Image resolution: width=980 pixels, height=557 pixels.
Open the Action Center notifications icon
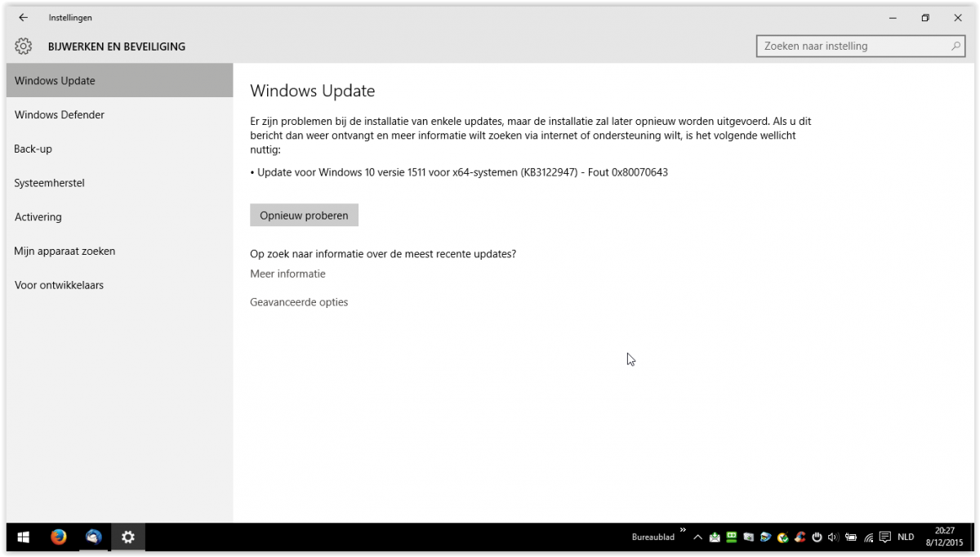click(x=885, y=537)
